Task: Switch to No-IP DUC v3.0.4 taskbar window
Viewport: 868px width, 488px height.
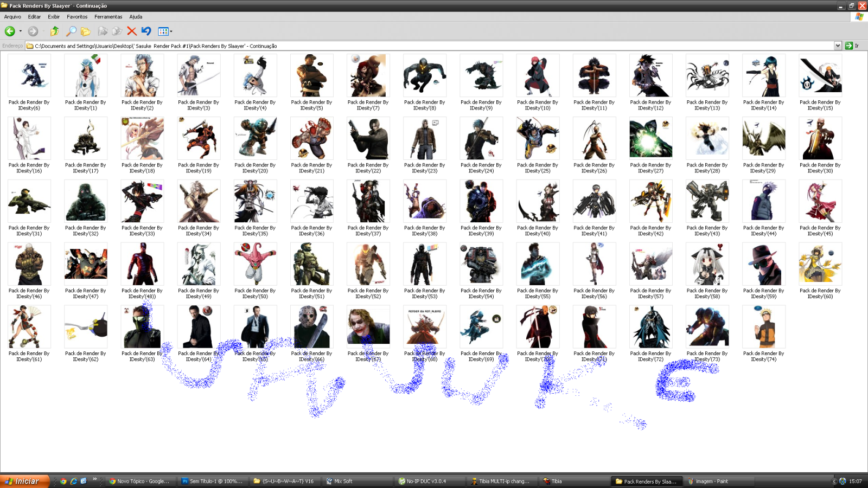Action: point(429,481)
